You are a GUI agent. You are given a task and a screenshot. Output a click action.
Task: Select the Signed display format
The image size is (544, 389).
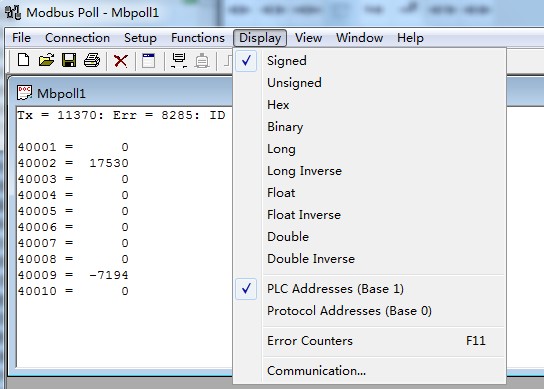370,61
